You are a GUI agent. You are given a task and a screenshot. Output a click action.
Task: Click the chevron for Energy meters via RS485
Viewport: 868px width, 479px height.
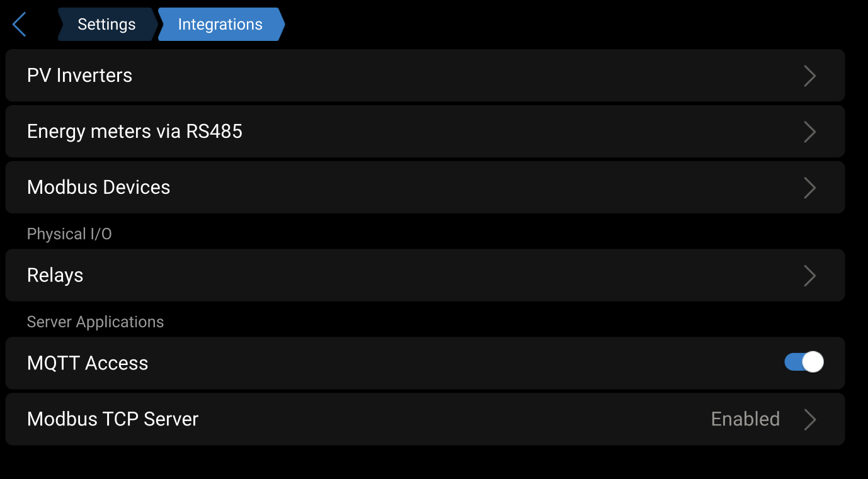tap(810, 132)
